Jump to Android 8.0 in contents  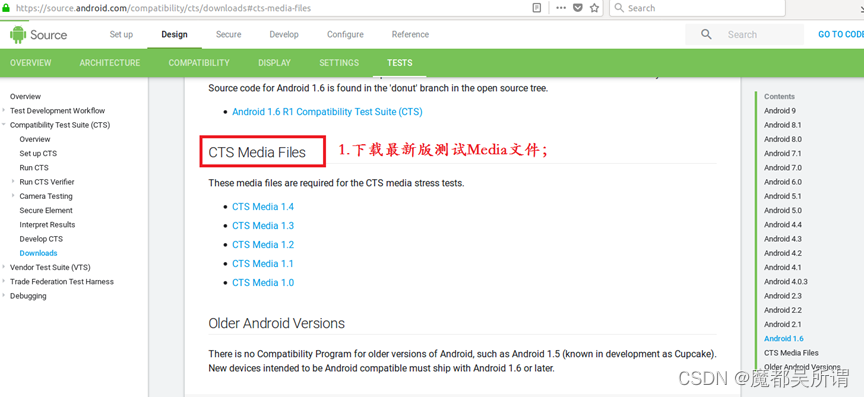(x=783, y=139)
